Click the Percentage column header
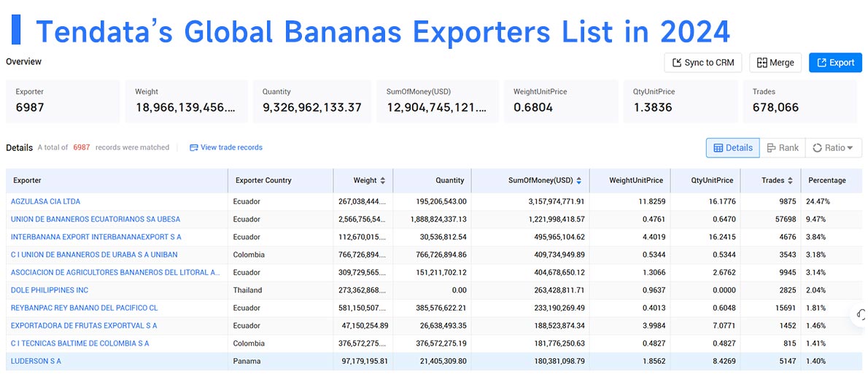The height and width of the screenshot is (377, 868). pyautogui.click(x=832, y=180)
